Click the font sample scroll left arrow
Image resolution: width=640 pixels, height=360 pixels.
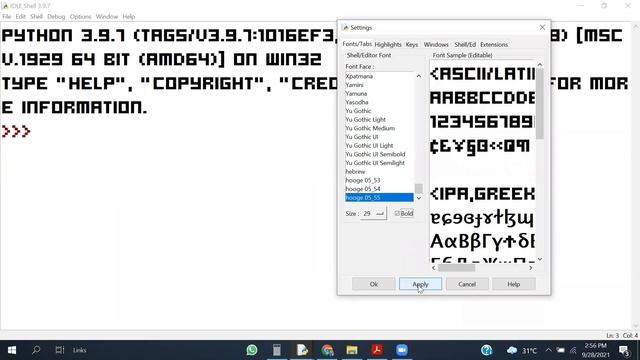433,268
